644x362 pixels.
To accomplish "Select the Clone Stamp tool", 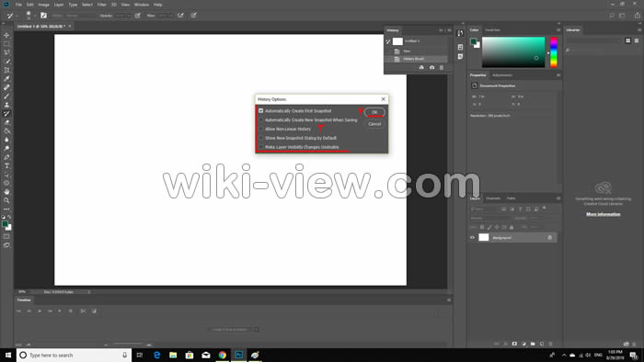I will click(x=6, y=105).
